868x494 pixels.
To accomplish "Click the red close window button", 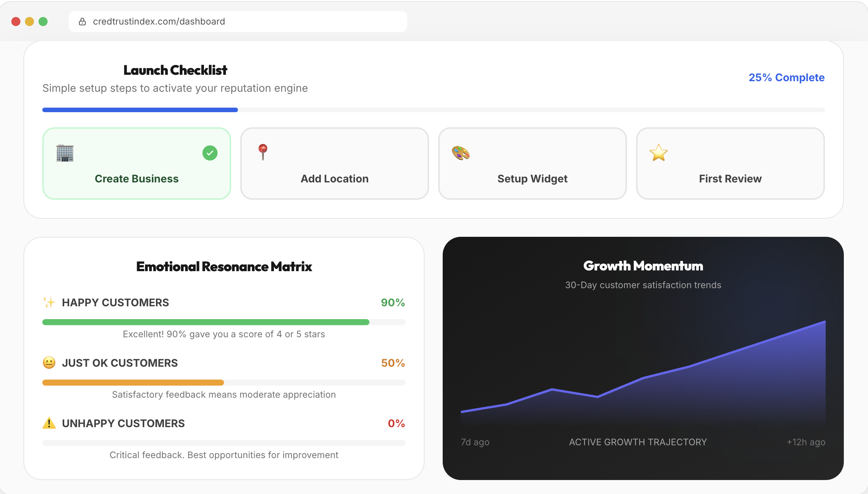I will [16, 22].
